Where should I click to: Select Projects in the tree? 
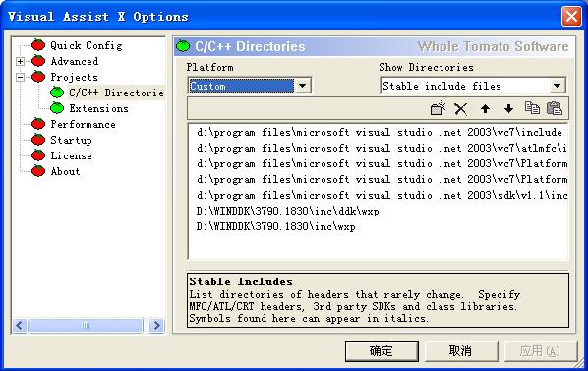75,77
